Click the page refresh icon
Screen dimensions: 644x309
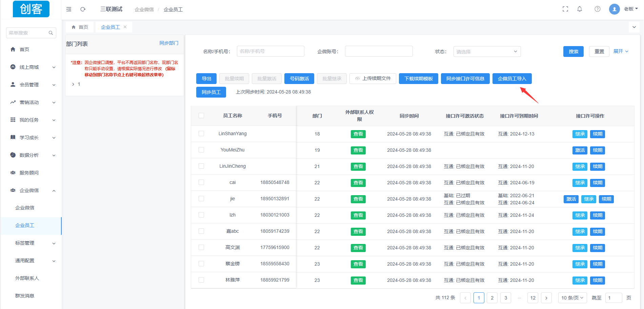tap(83, 9)
